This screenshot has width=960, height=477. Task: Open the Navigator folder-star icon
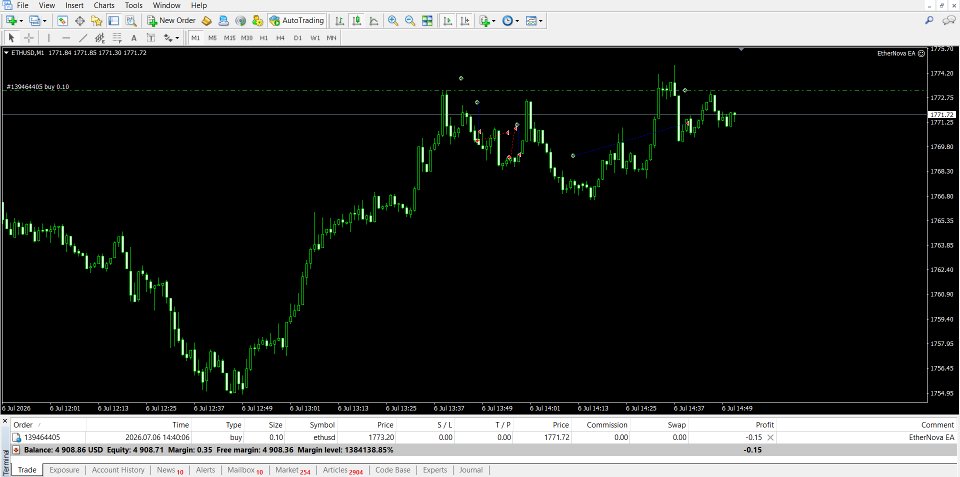click(x=96, y=20)
